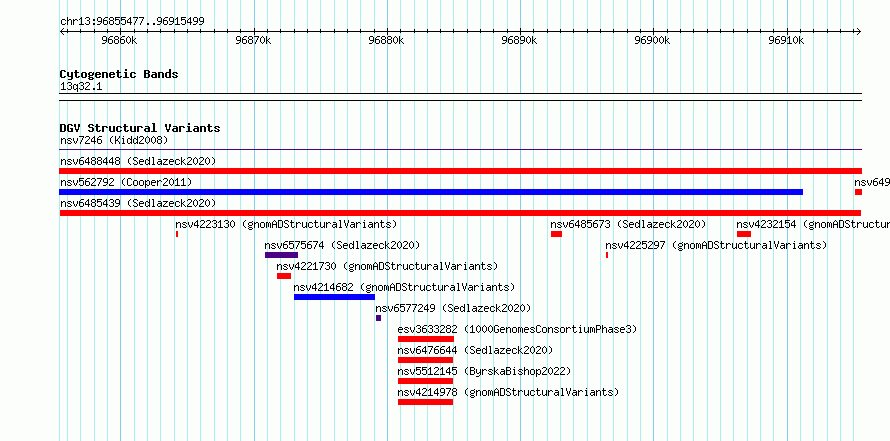This screenshot has height=441, width=890.
Task: Open the nsv5512145 (ByrskaBishop2022) label
Action: pos(484,371)
